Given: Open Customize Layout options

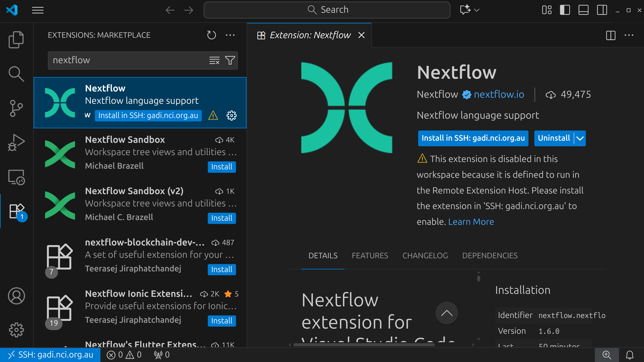Looking at the screenshot, I should (547, 10).
